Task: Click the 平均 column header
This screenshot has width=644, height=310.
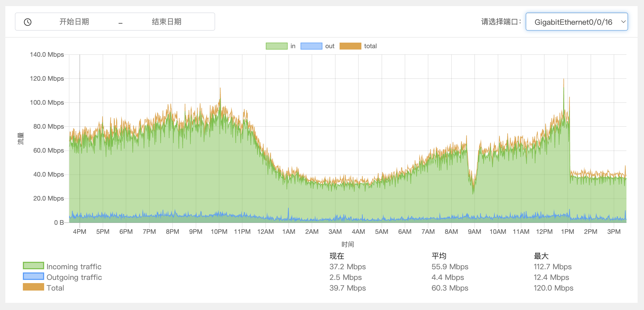Action: pyautogui.click(x=439, y=256)
